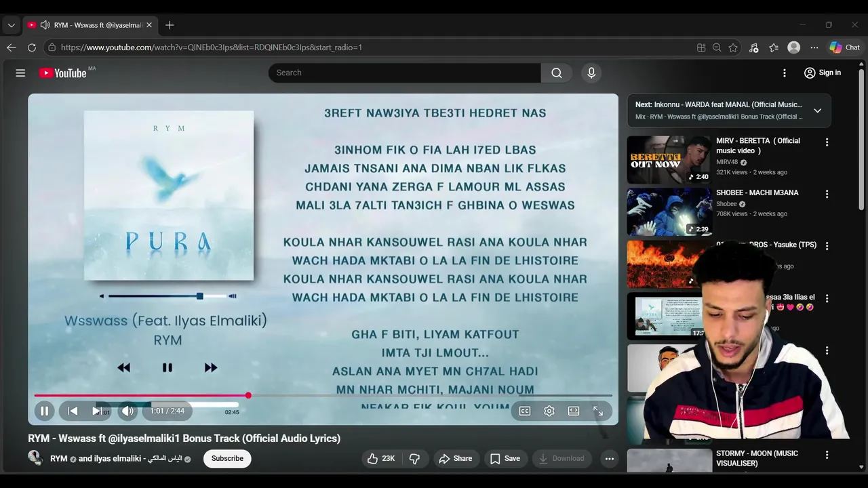The image size is (868, 488).
Task: Save the video to a playlist
Action: (x=505, y=459)
